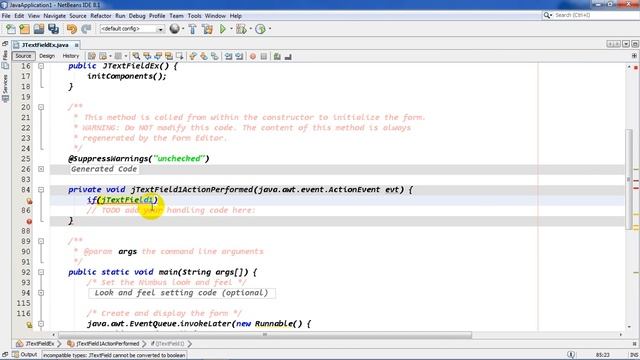Click the New Project toolbar icon
The height and width of the screenshot is (360, 640).
click(x=24, y=29)
